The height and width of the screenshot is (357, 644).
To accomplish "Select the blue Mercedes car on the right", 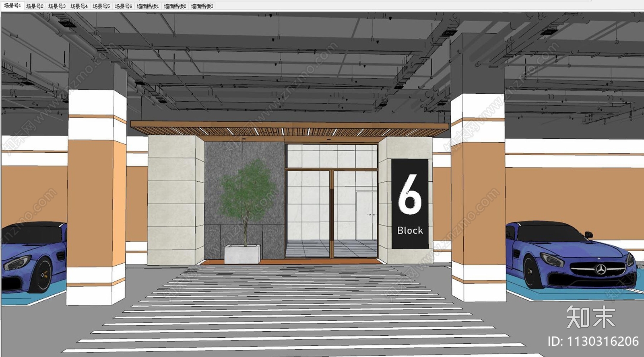I will click(x=572, y=254).
